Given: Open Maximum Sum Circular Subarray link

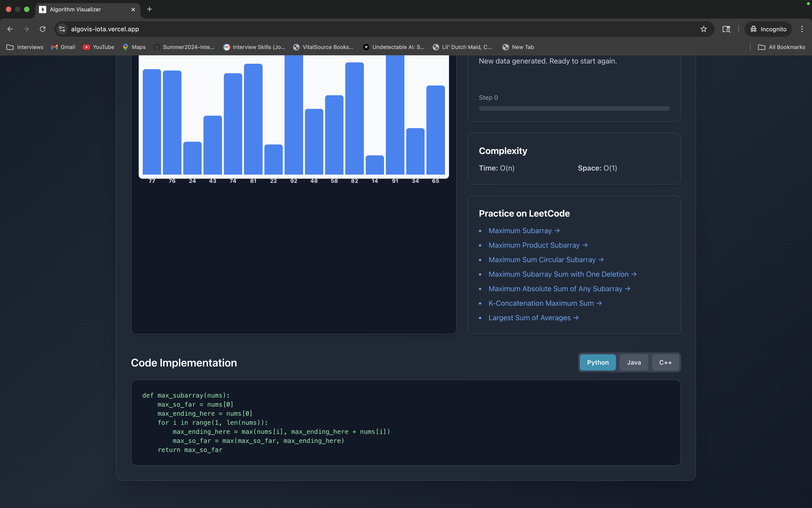Looking at the screenshot, I should click(x=546, y=260).
